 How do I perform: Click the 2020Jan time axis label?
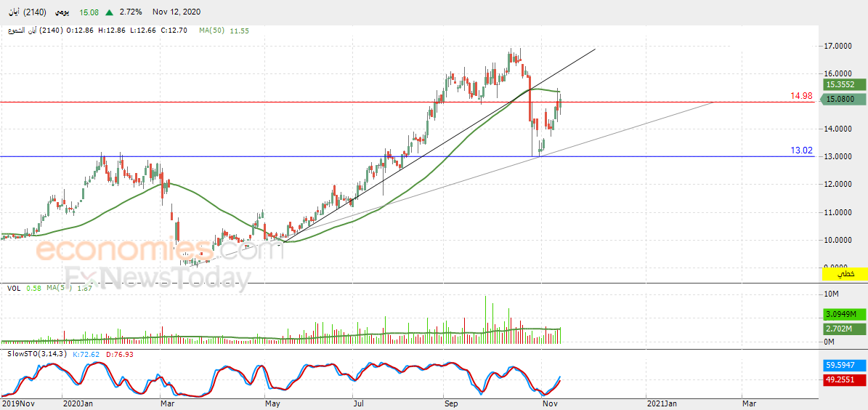click(77, 404)
